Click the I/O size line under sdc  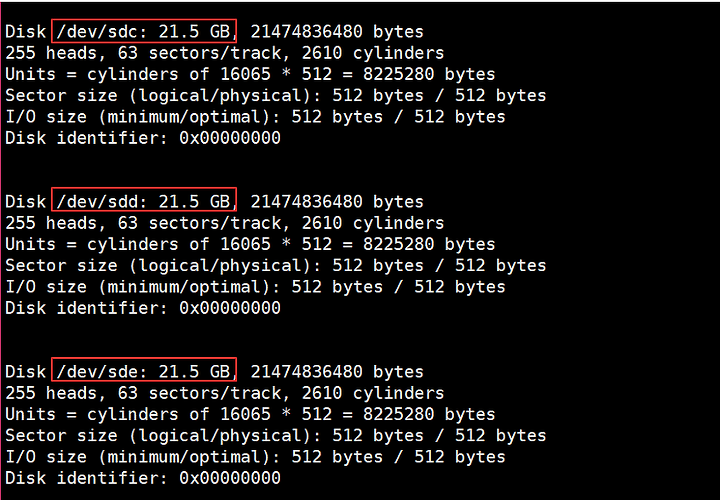click(x=255, y=117)
